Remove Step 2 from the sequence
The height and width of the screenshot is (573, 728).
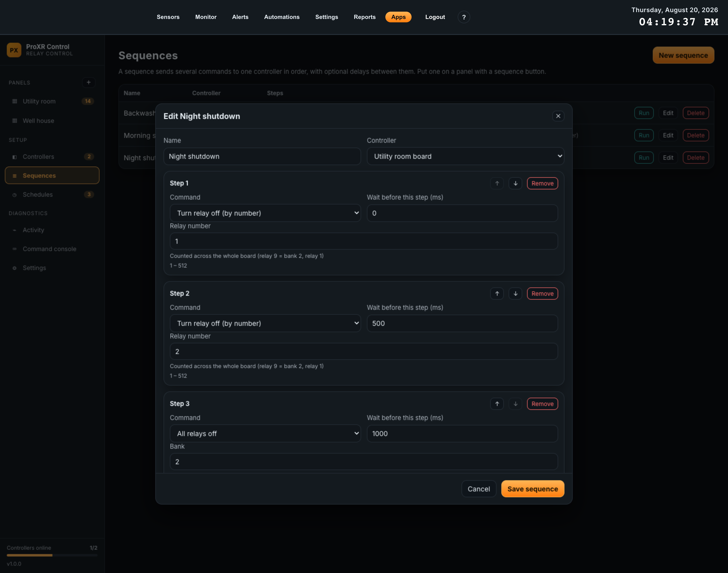coord(542,294)
